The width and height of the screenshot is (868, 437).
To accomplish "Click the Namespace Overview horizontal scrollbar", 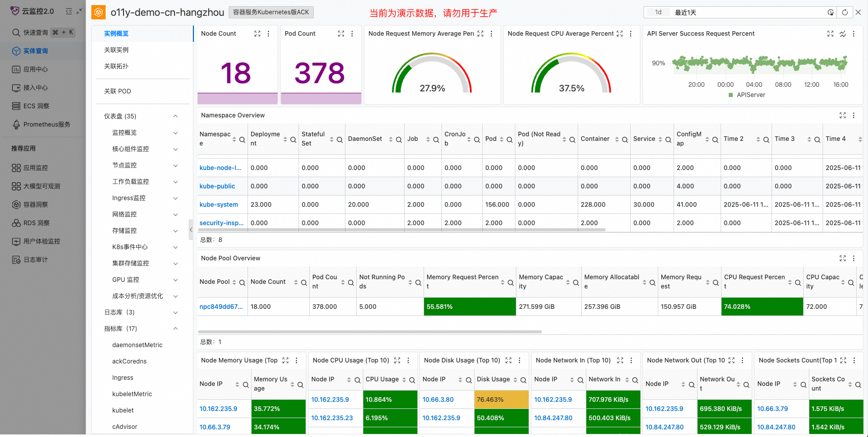I will pos(402,230).
